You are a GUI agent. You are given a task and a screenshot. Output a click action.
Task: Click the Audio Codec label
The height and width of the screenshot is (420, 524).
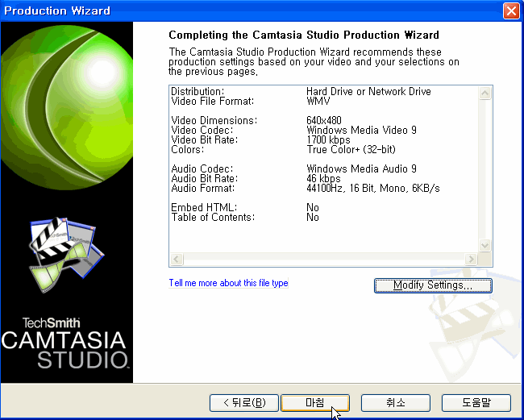point(202,168)
